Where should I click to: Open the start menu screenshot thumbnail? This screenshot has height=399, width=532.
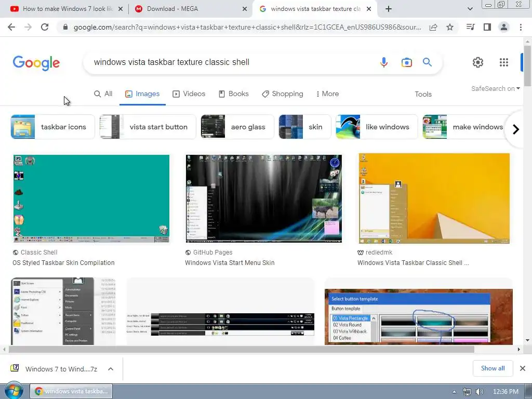(x=63, y=311)
